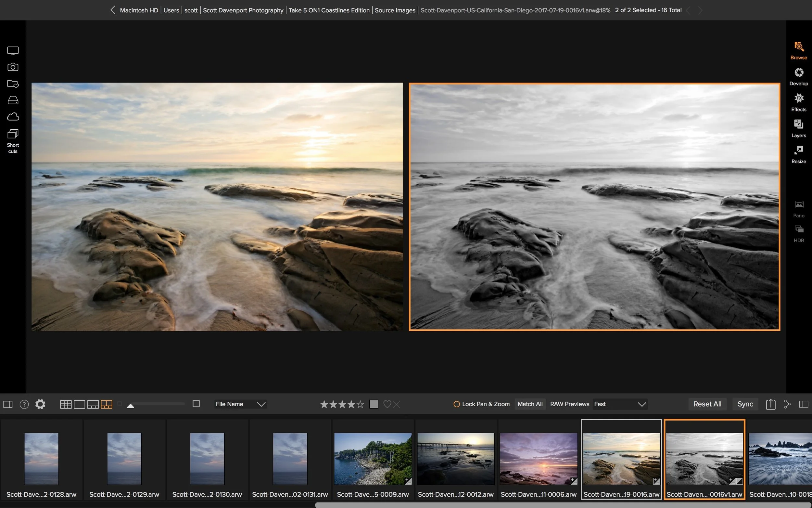Open the Desktop shortcut in left sidebar
812x508 pixels.
pyautogui.click(x=13, y=51)
